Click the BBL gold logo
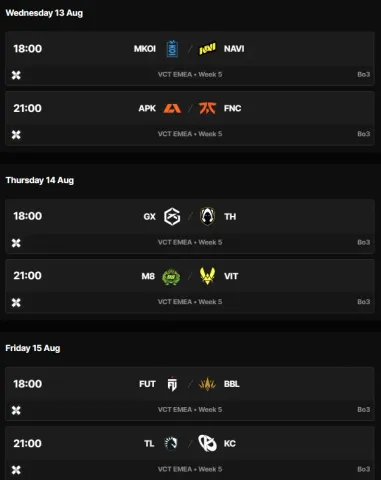 (x=207, y=384)
